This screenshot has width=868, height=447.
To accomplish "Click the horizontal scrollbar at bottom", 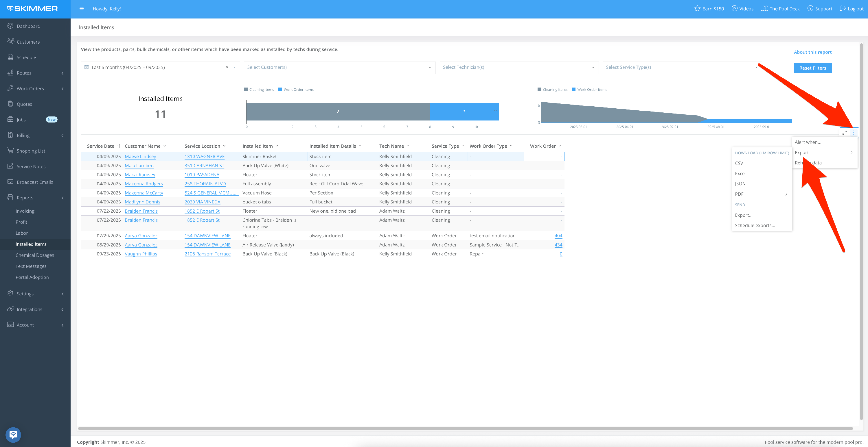I will point(465,429).
